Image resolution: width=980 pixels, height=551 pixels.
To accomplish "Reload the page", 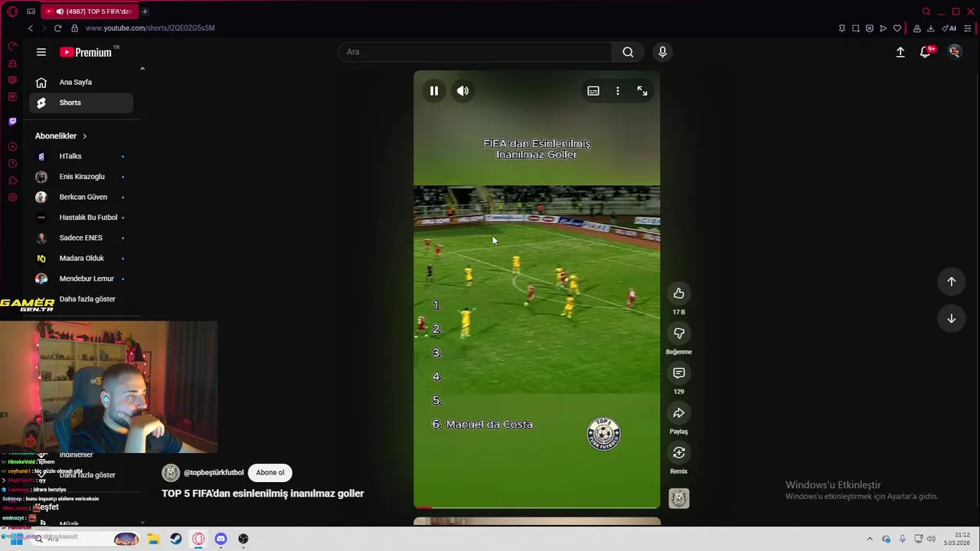I will 57,28.
